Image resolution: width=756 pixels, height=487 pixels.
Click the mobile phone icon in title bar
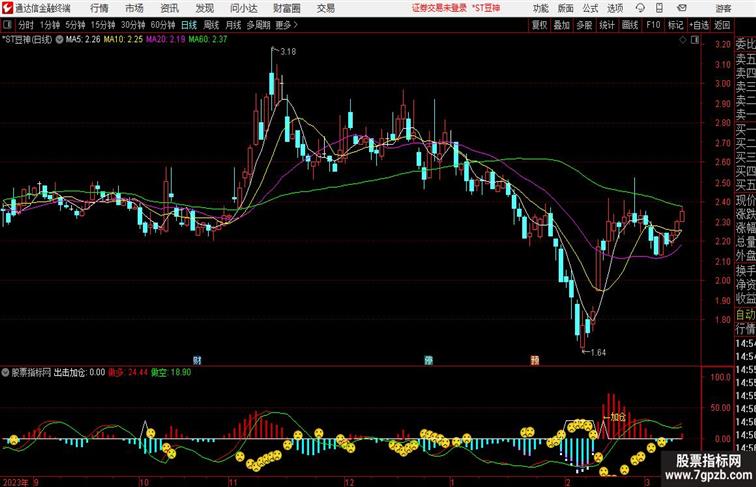tap(660, 8)
